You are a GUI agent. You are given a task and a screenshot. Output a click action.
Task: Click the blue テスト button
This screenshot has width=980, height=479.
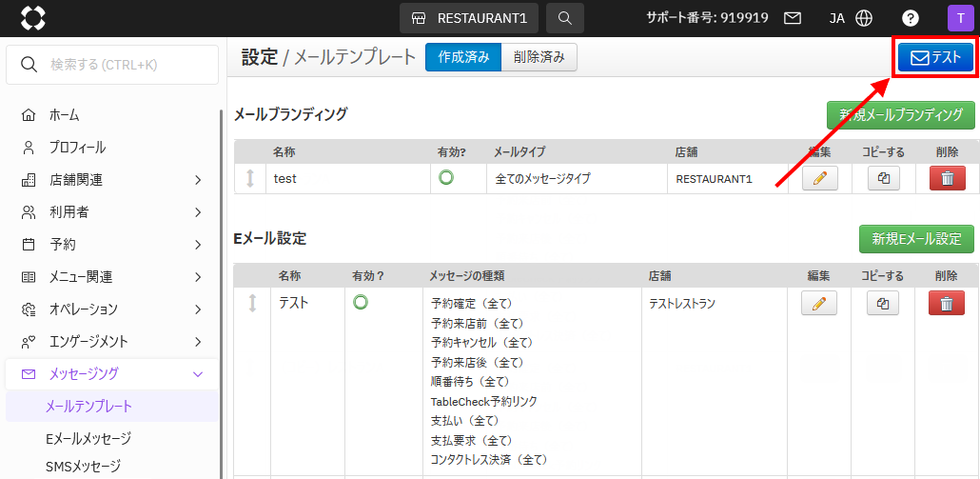point(935,57)
